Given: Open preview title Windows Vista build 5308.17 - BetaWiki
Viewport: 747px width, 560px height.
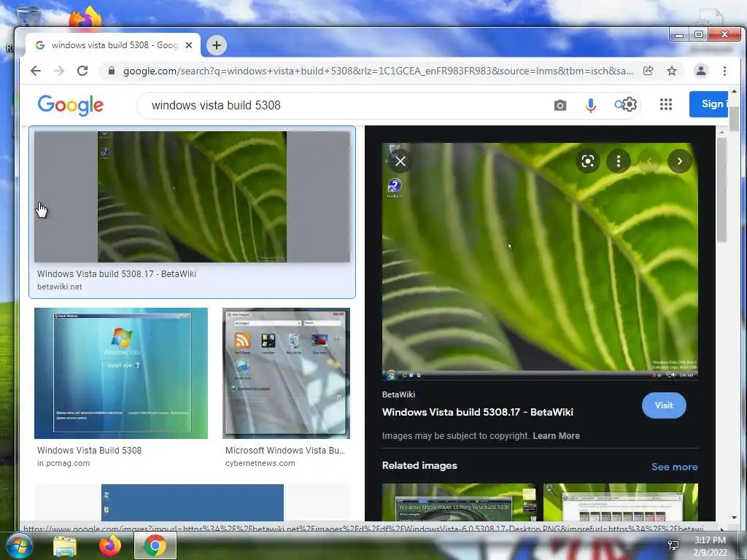Looking at the screenshot, I should pos(477,412).
